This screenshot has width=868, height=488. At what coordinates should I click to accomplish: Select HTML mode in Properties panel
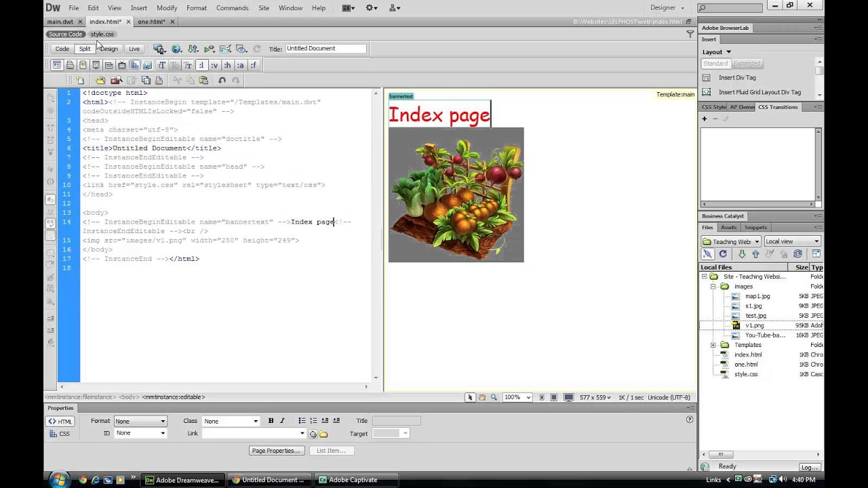(x=60, y=422)
